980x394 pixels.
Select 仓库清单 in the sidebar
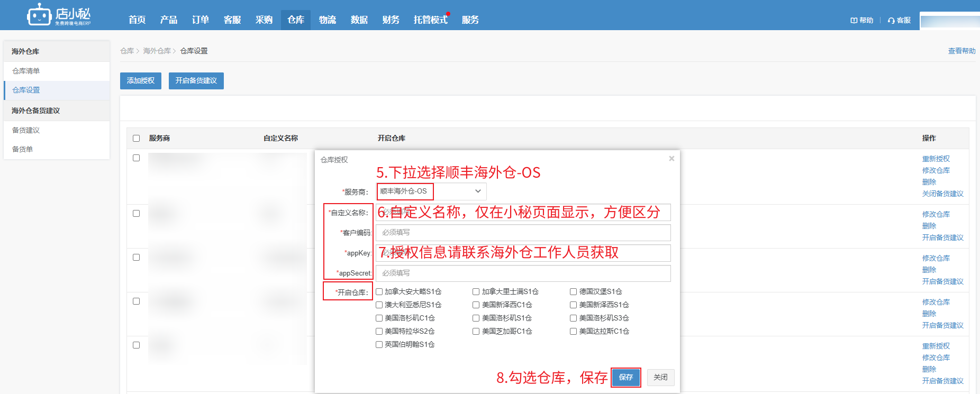point(57,71)
